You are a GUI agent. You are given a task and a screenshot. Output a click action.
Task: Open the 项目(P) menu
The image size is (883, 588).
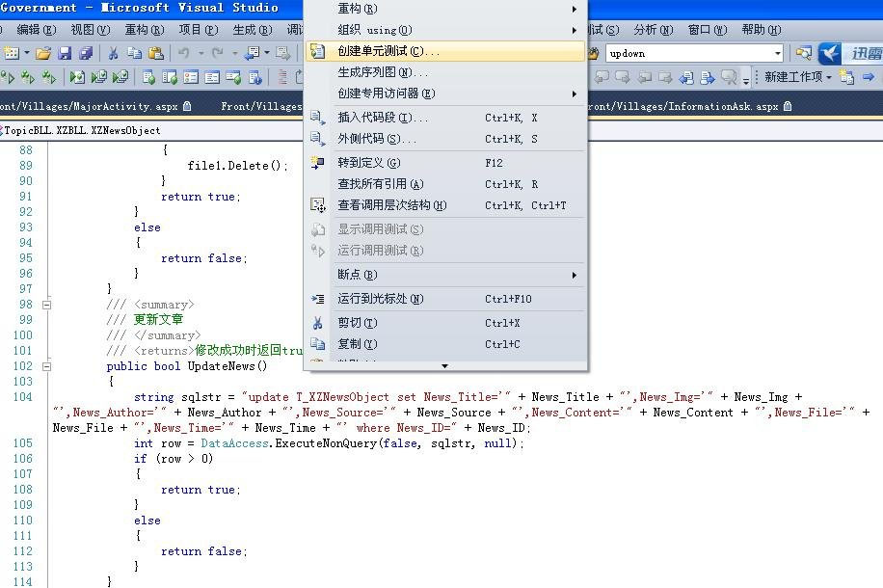click(199, 29)
